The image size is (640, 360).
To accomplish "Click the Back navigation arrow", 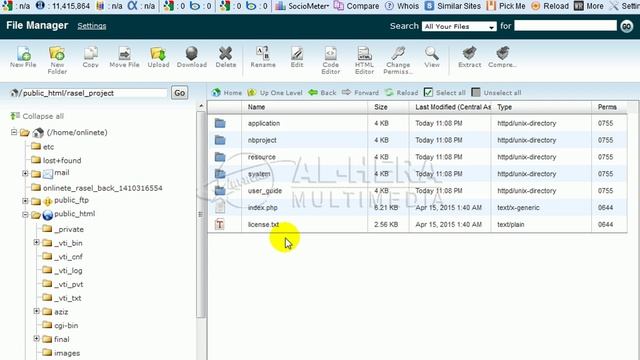I will tap(322, 93).
